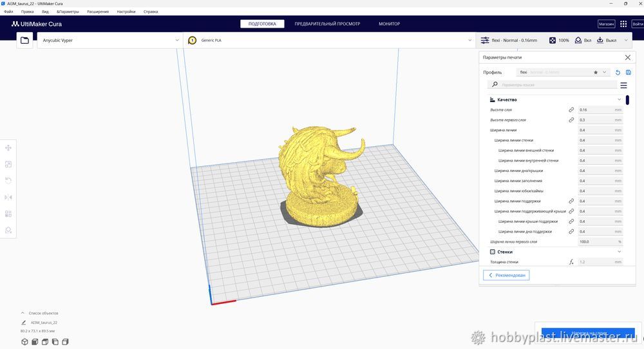Viewport: 644px width, 349px height.
Task: Open the Правка menu
Action: 28,12
